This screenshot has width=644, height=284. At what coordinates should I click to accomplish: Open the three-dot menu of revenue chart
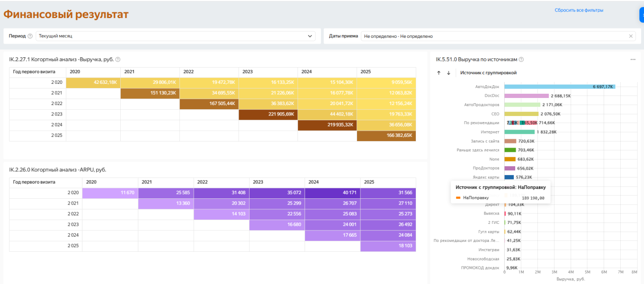tap(633, 60)
